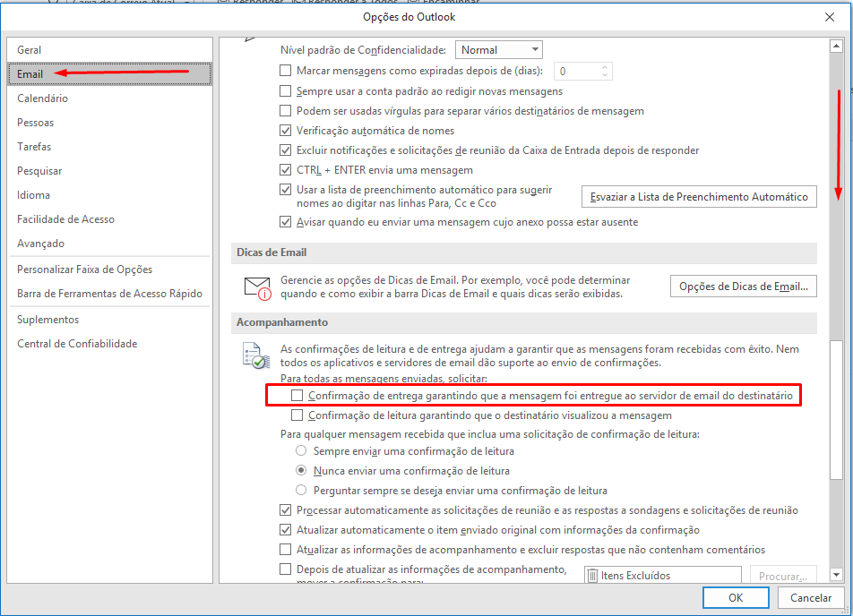Check Depois de atualizar as informações de acompanhamento

point(285,569)
